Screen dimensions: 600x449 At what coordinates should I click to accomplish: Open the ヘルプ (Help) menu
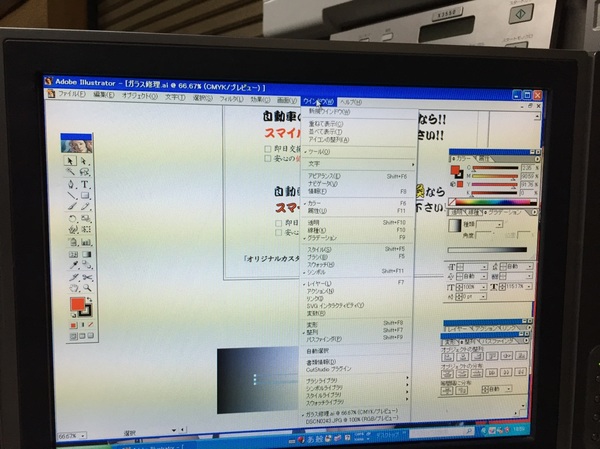350,102
